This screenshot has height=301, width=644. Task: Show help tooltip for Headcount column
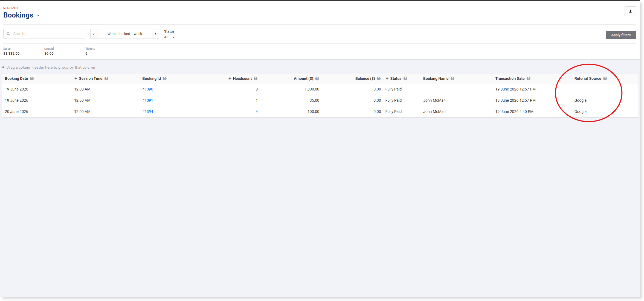[256, 78]
